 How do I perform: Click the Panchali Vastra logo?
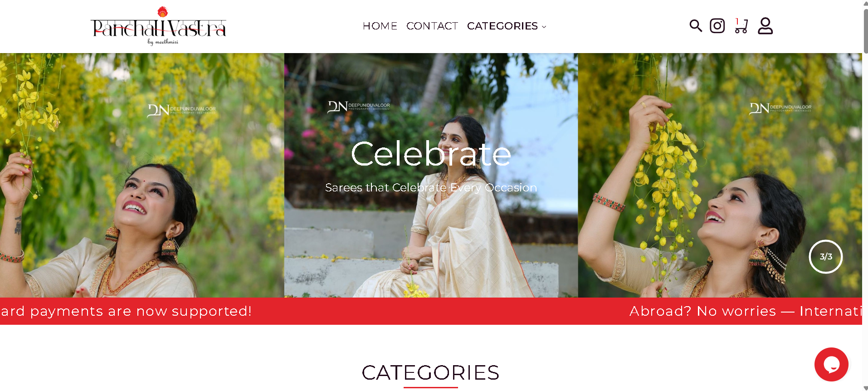[158, 26]
